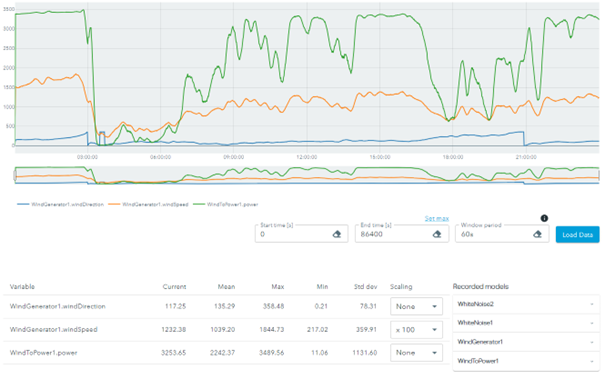This screenshot has width=605, height=379.
Task: Click the left handle of range slider
Action: [x=15, y=176]
